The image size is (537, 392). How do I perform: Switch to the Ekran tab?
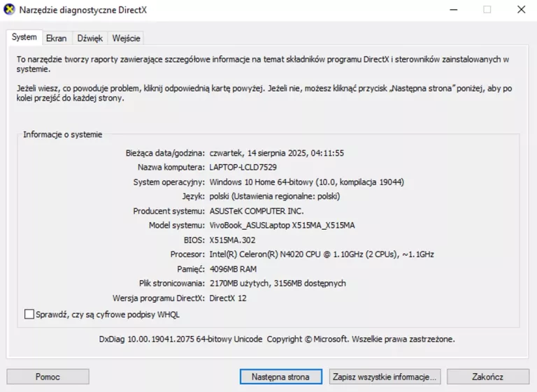(57, 38)
